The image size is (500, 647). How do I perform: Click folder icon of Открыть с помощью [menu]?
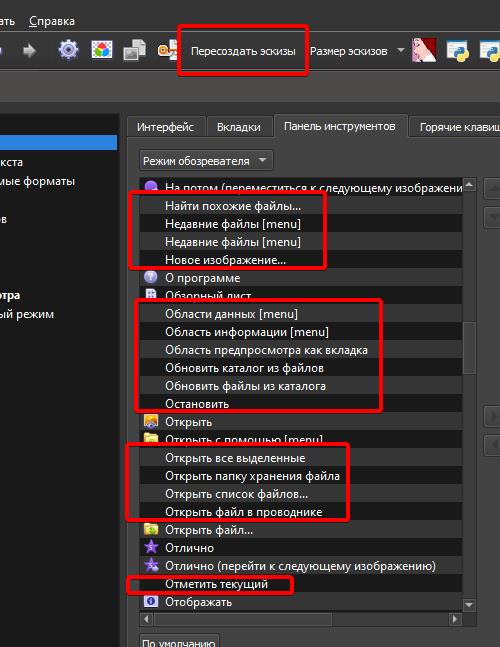(x=151, y=439)
